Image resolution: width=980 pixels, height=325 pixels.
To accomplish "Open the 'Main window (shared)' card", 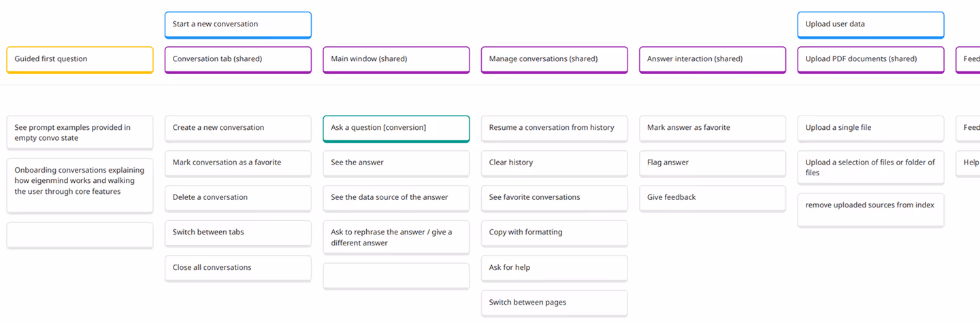I will point(396,60).
